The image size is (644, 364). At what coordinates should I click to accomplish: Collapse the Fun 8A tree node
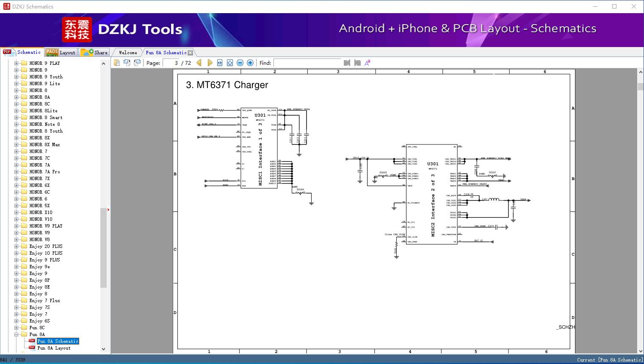click(17, 334)
